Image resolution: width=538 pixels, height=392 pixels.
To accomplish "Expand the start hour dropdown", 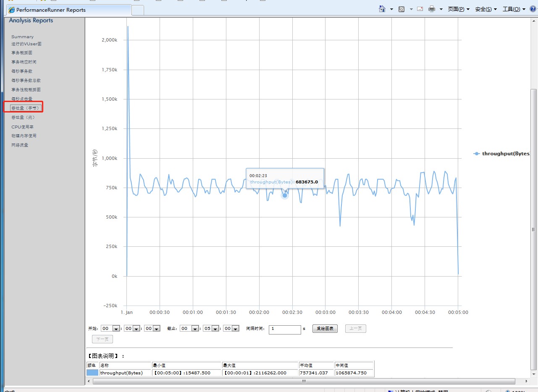I will click(116, 329).
